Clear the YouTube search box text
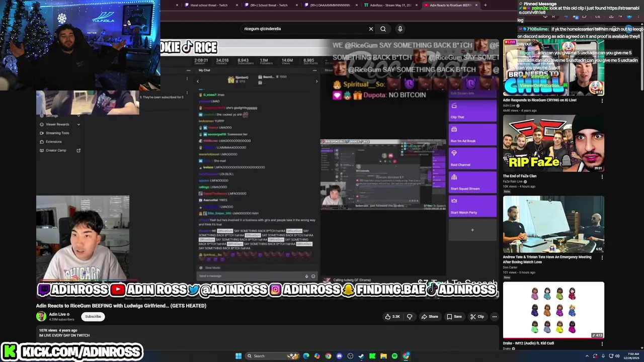 pos(371,29)
